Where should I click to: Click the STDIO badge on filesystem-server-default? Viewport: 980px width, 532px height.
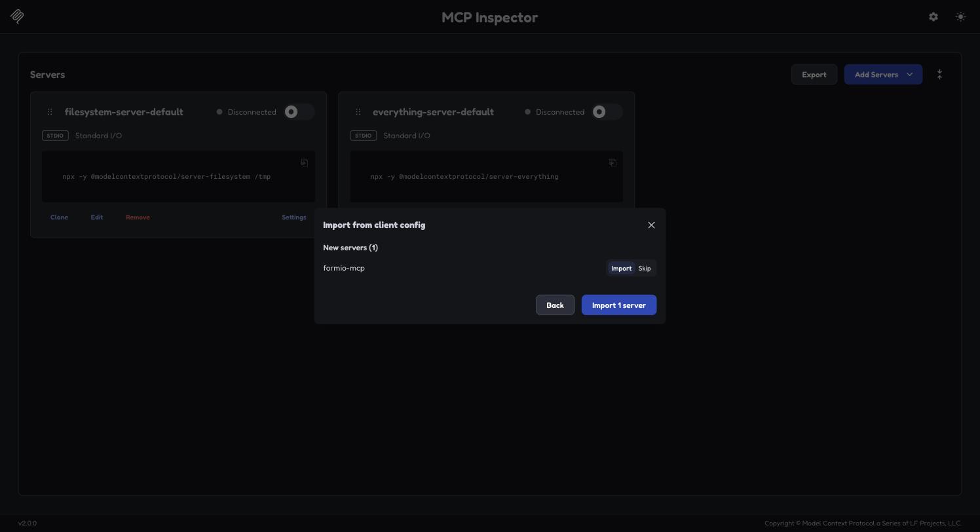coord(55,136)
